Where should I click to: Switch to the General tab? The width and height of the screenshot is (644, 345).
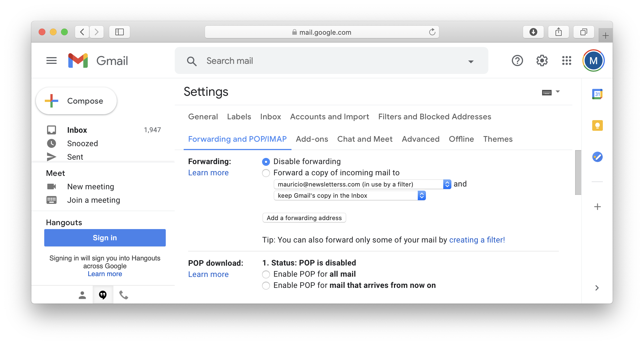coord(203,116)
